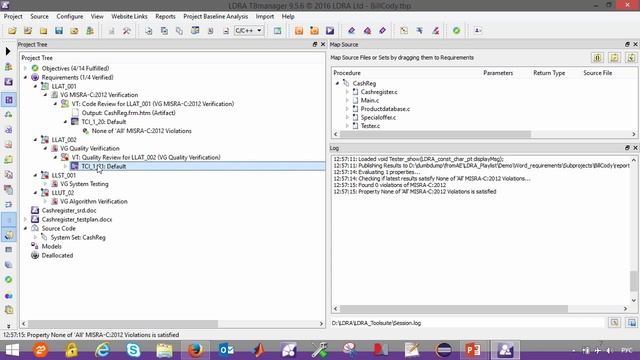Viewport: 640px width, 360px height.
Task: Expand the VG Algorithm Verification node
Action: pos(45,201)
